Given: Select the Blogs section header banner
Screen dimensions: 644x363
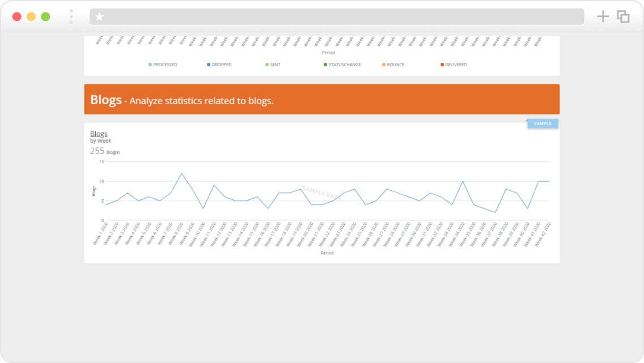Looking at the screenshot, I should tap(321, 98).
